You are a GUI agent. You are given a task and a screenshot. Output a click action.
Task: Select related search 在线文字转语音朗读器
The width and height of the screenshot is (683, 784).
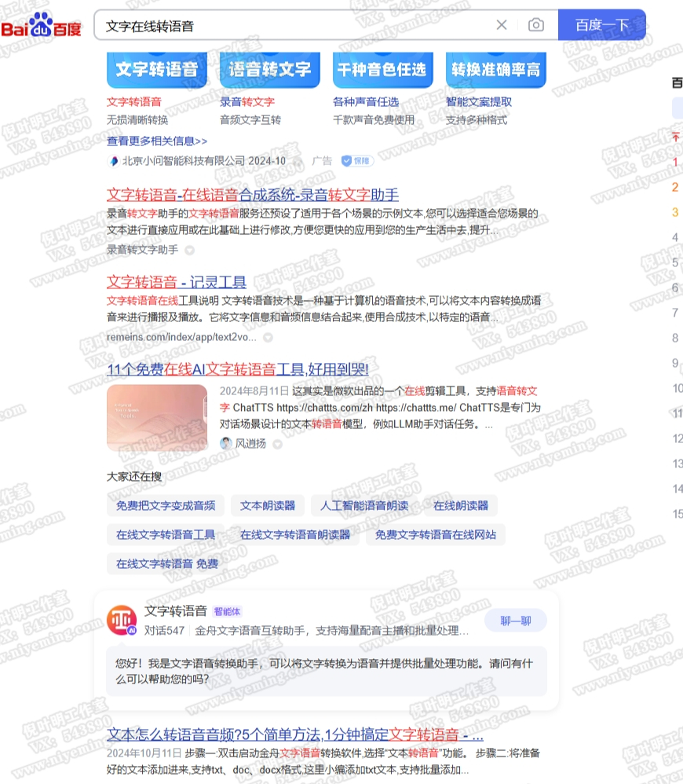294,534
